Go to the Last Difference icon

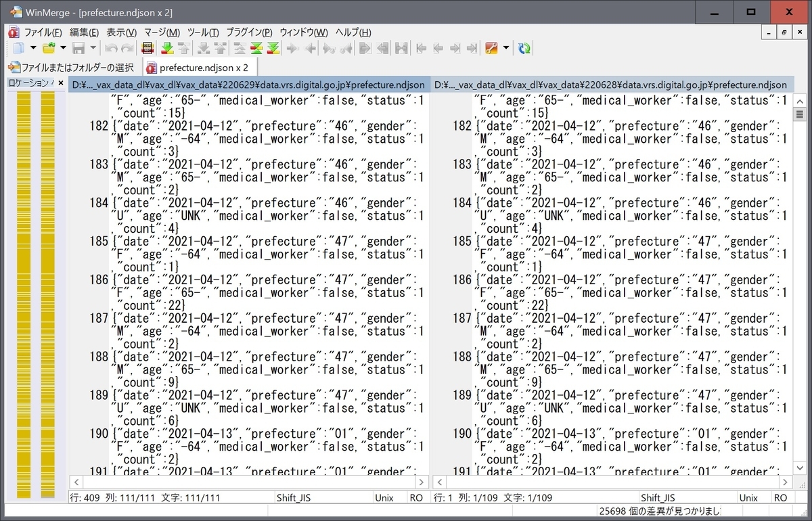coord(273,48)
